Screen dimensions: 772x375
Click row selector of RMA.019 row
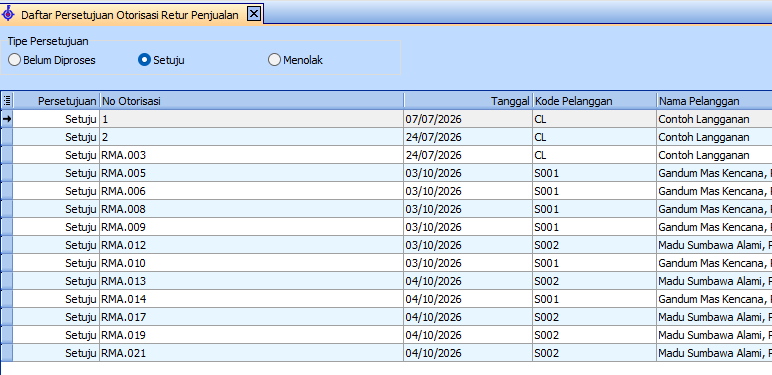point(7,335)
